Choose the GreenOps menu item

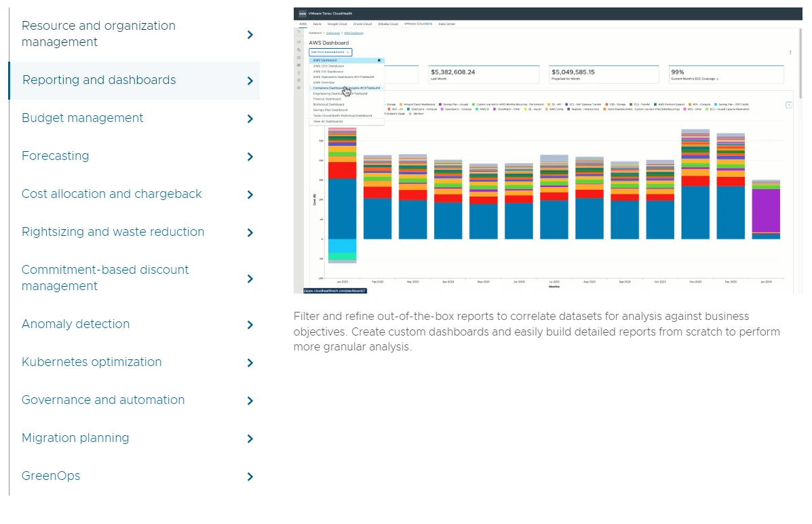tap(134, 476)
